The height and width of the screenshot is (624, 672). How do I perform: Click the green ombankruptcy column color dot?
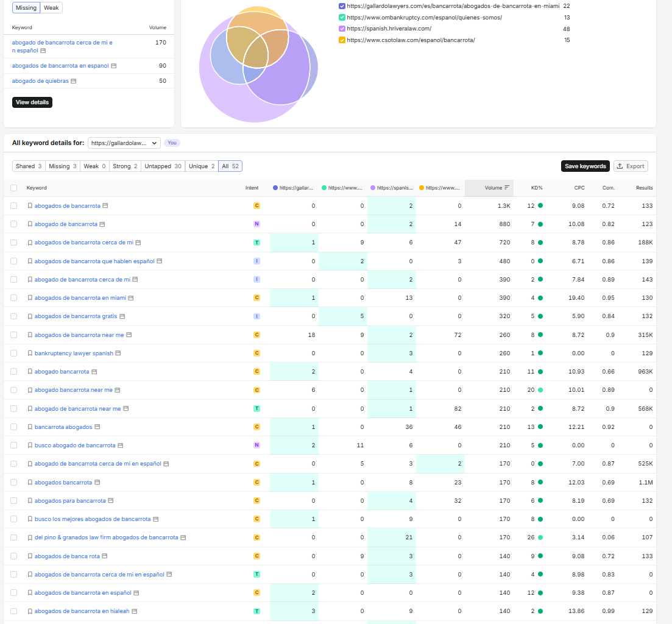click(x=324, y=188)
